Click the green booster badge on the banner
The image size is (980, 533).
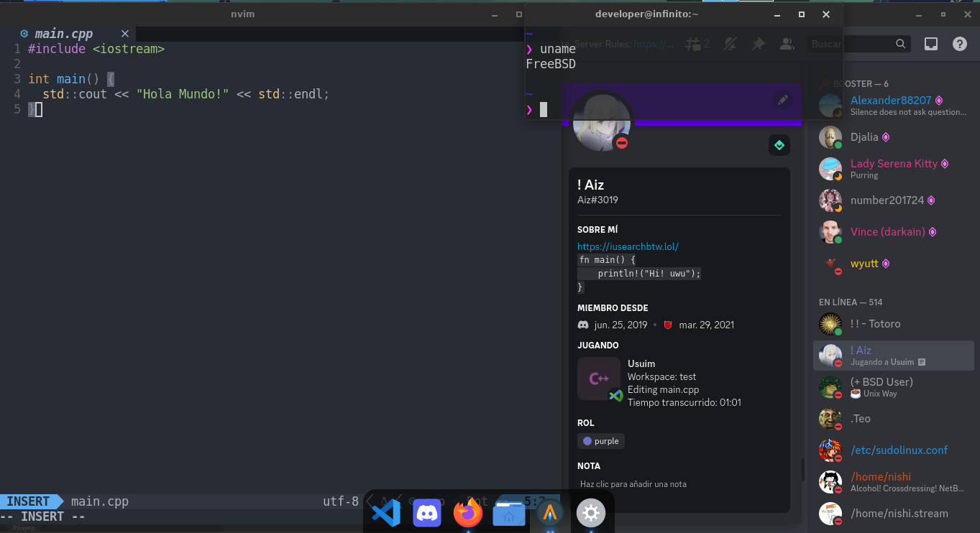pyautogui.click(x=779, y=145)
